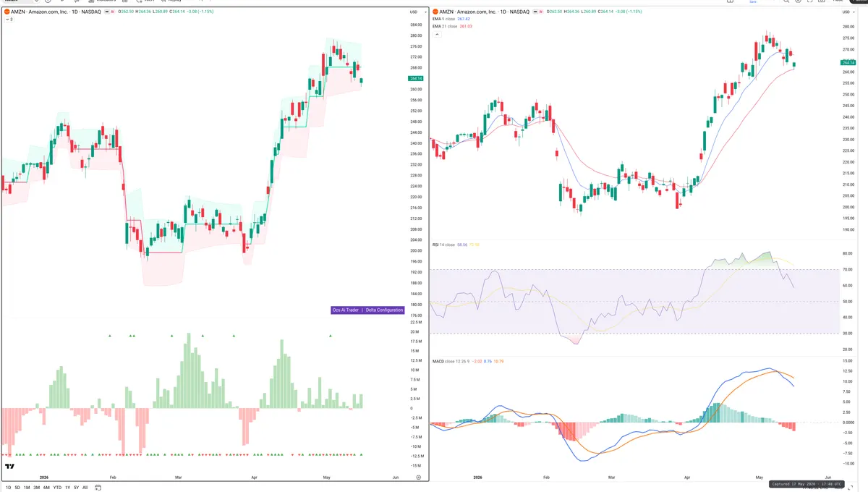Select the 1M time range button
The height and width of the screenshot is (492, 868).
tap(27, 488)
